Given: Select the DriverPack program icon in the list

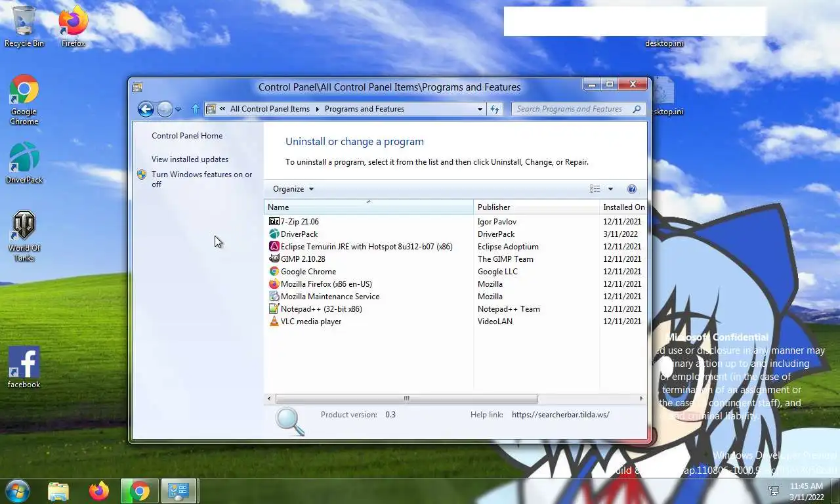Looking at the screenshot, I should coord(274,234).
